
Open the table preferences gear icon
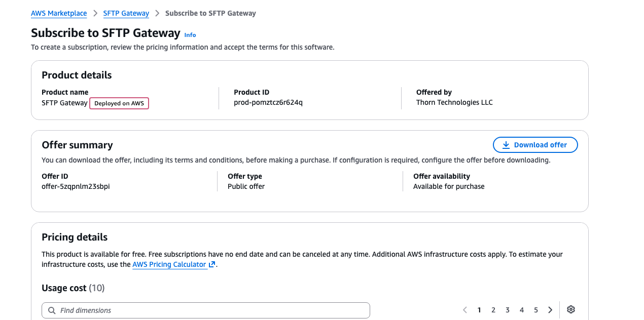coord(571,310)
